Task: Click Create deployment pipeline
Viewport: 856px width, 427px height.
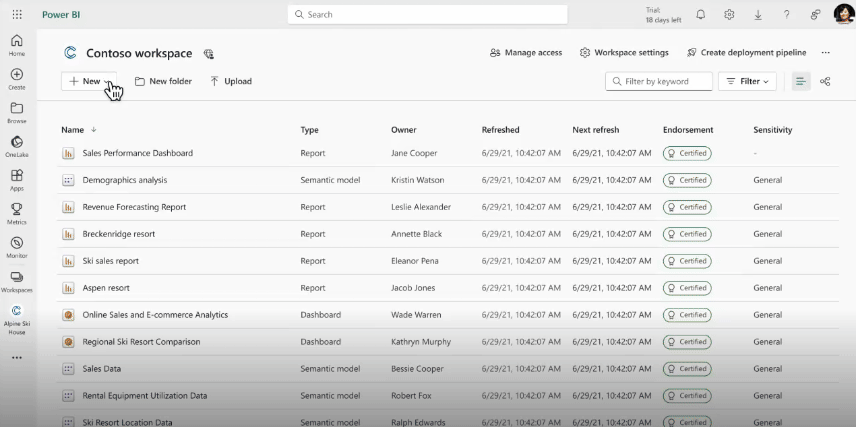Action: point(746,53)
